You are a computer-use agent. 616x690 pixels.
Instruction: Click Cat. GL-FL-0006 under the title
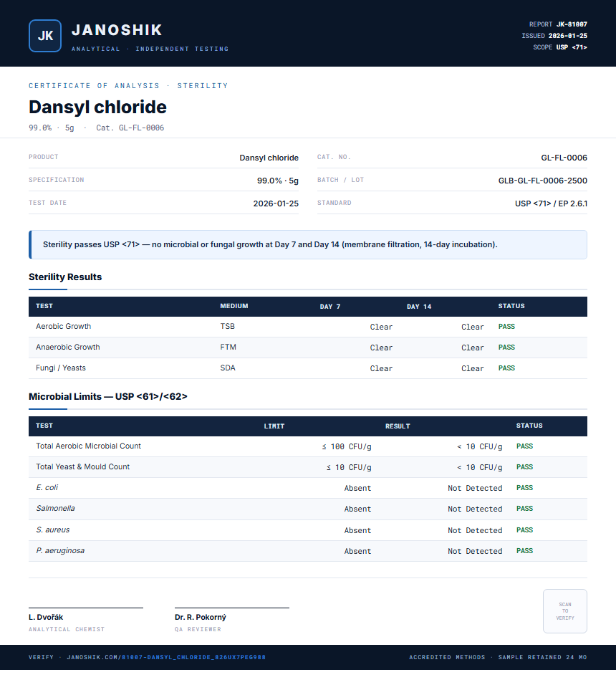pyautogui.click(x=130, y=128)
